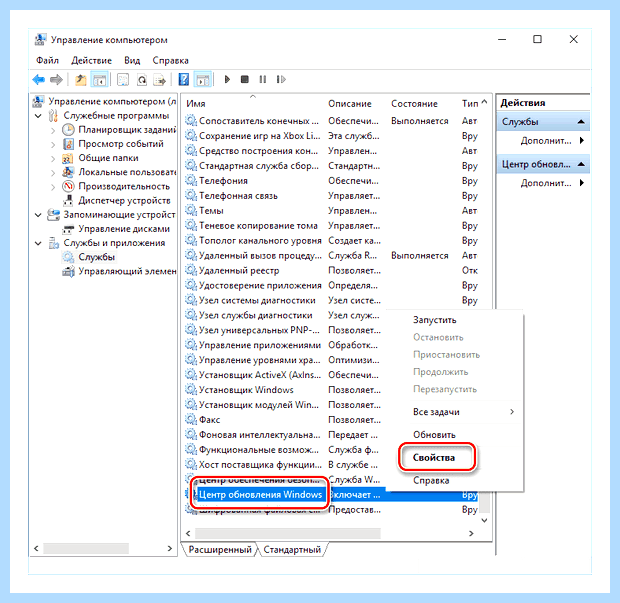Sort by the Имя column header
This screenshot has width=620, height=603.
[x=196, y=104]
